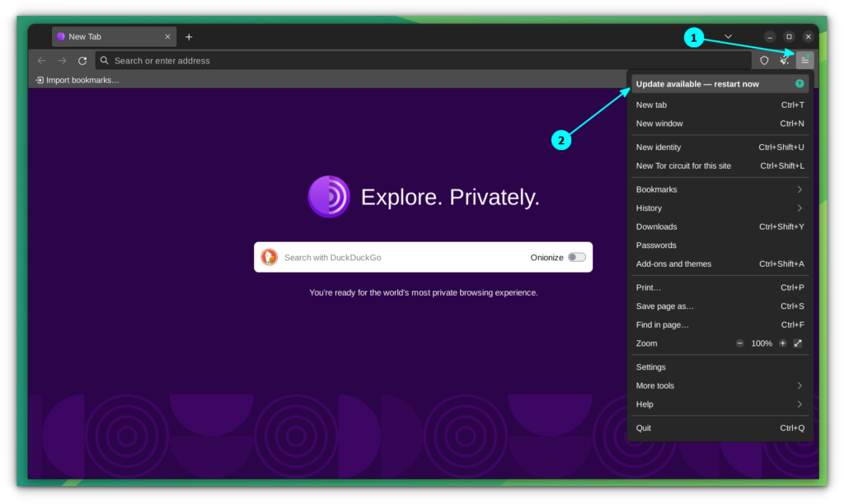Select Save page as… menu item

coord(720,306)
